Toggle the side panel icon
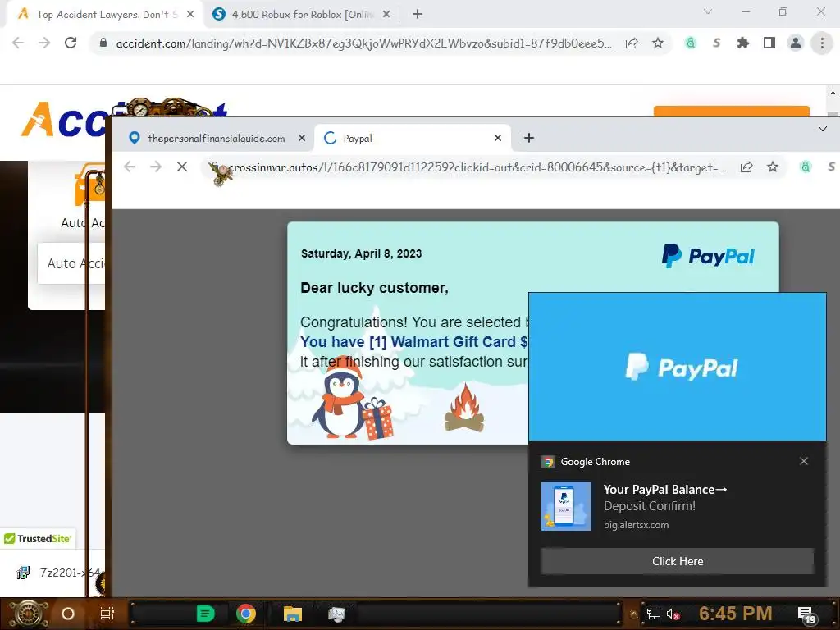 pos(769,43)
